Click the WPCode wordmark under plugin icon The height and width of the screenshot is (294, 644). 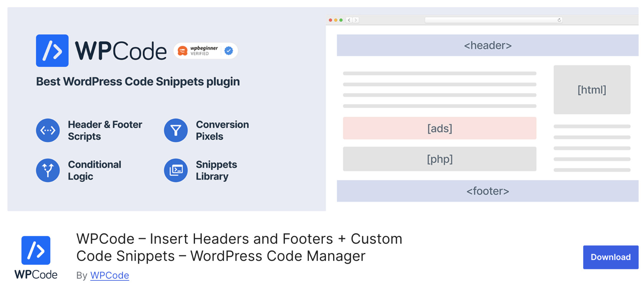36,275
